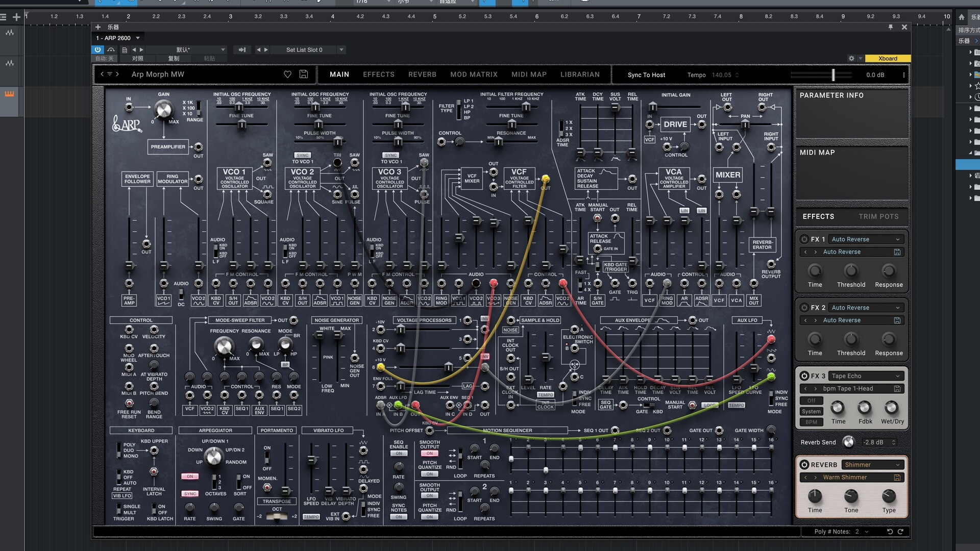Click the home icon in browser panel
The width and height of the screenshot is (980, 551).
pyautogui.click(x=962, y=17)
